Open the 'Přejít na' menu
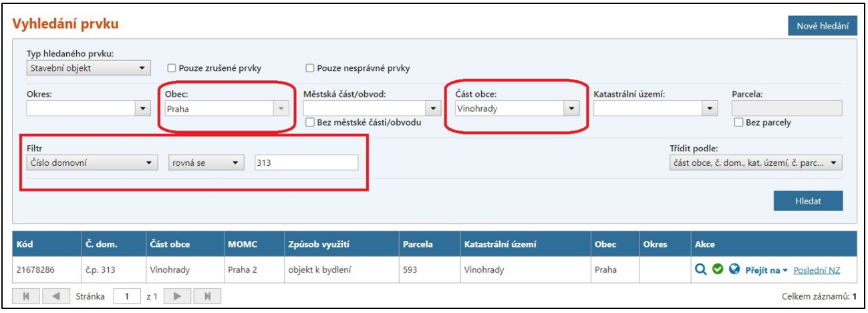Image resolution: width=868 pixels, height=313 pixels. click(x=767, y=270)
